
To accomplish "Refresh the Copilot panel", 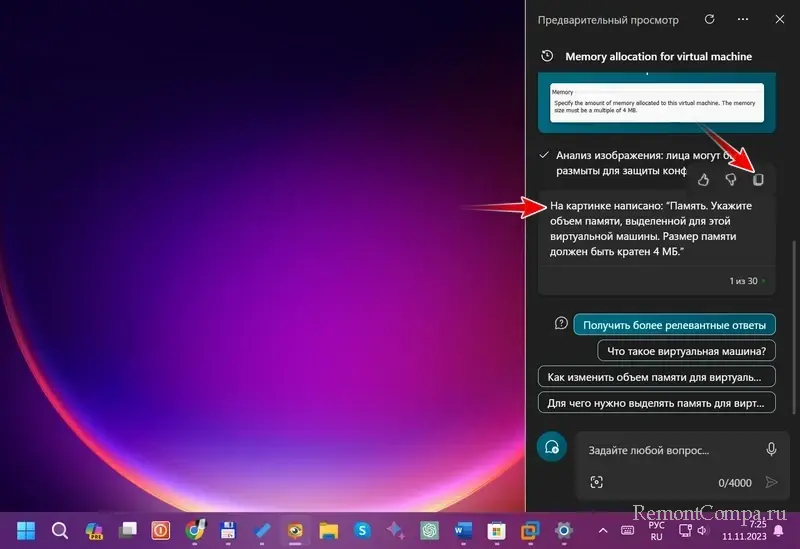I will (710, 19).
